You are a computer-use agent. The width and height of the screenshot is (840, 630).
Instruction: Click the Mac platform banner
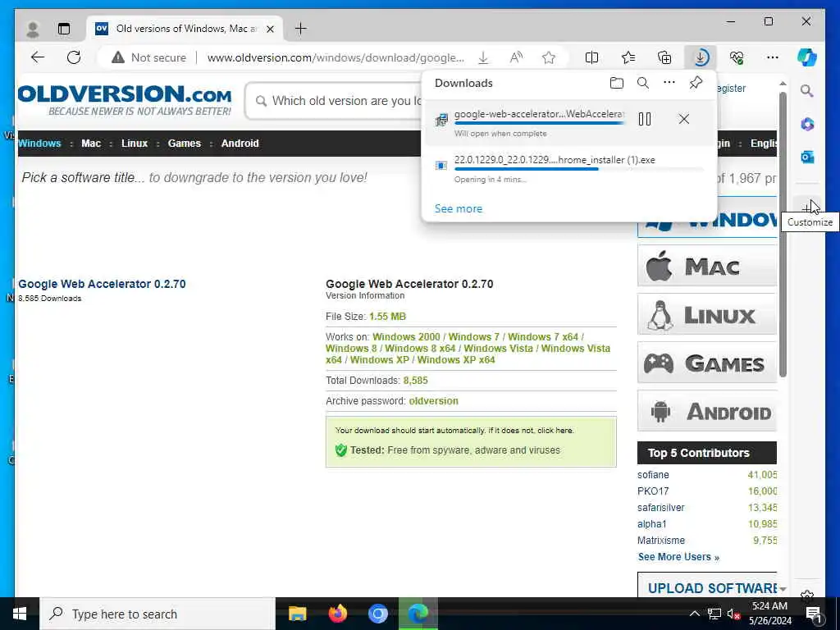[707, 266]
